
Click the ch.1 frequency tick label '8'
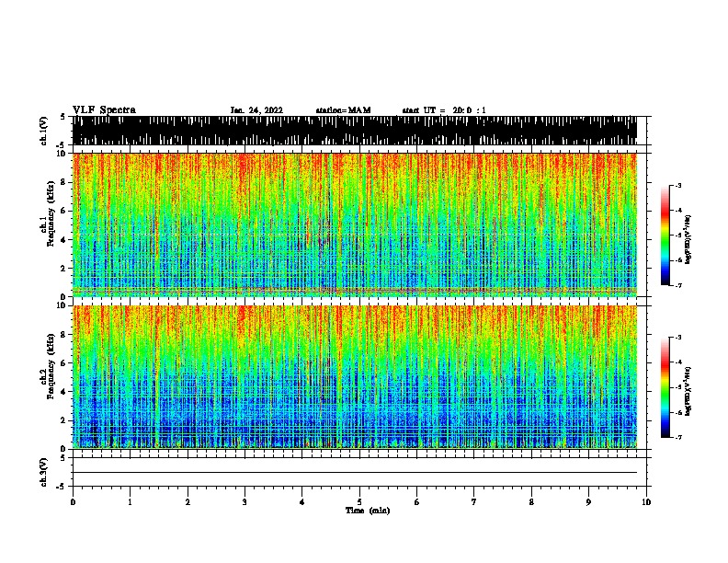tap(63, 182)
